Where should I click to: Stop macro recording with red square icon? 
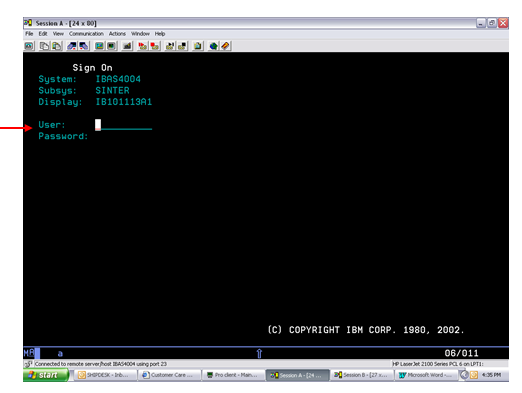[x=155, y=46]
